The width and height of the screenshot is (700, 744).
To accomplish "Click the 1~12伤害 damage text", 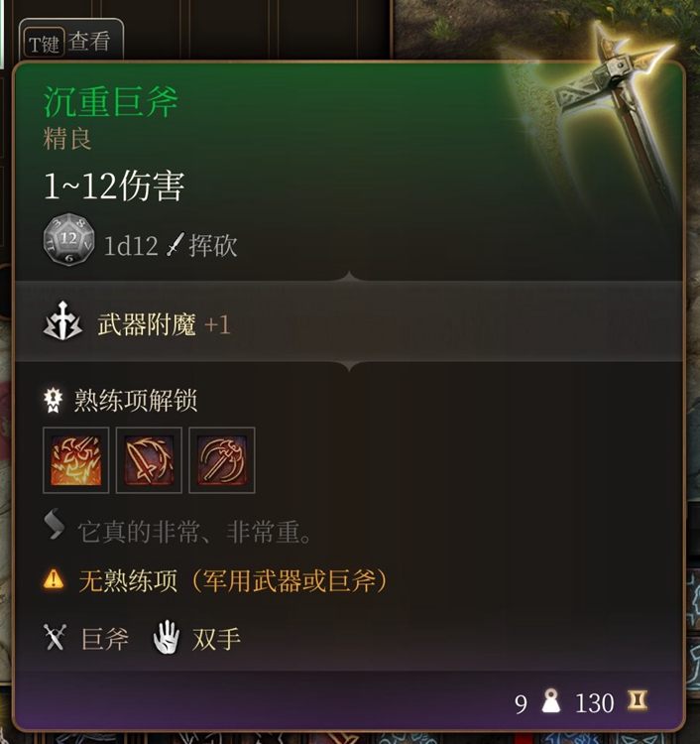I will point(114,186).
